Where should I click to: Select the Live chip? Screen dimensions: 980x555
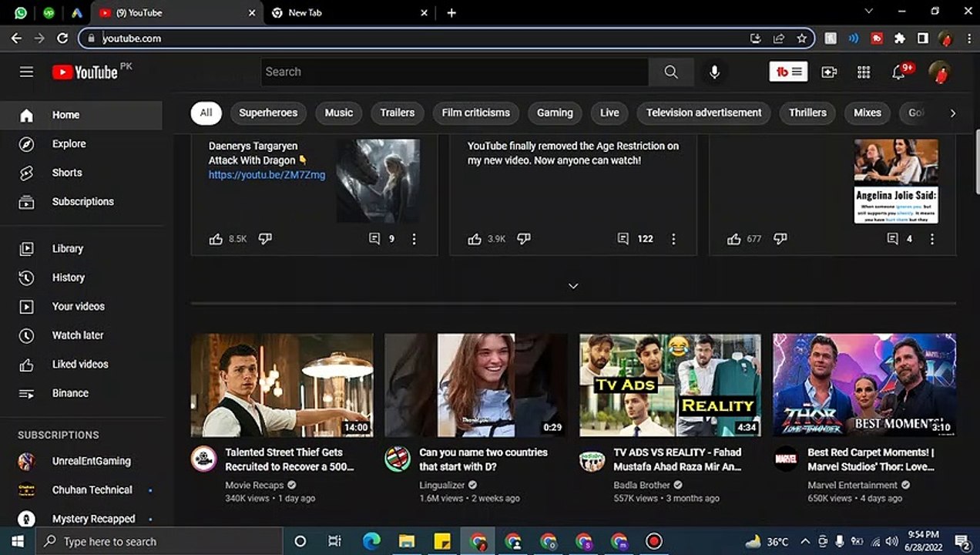coord(609,113)
